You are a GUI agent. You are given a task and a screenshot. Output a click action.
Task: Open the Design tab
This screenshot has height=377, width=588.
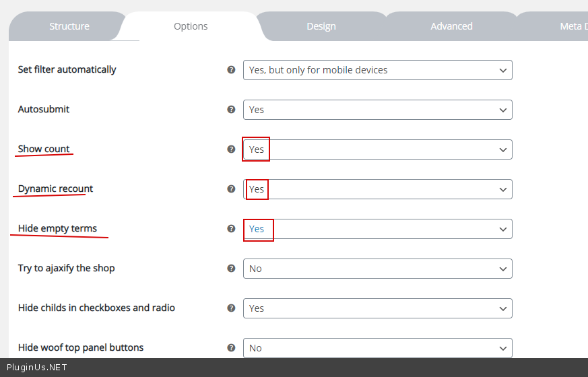pyautogui.click(x=321, y=26)
